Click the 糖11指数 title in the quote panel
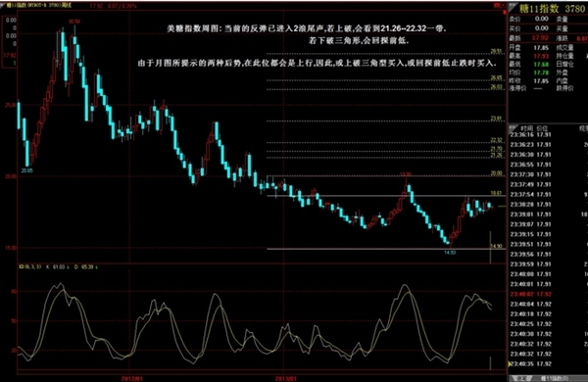The width and height of the screenshot is (588, 382). point(538,8)
